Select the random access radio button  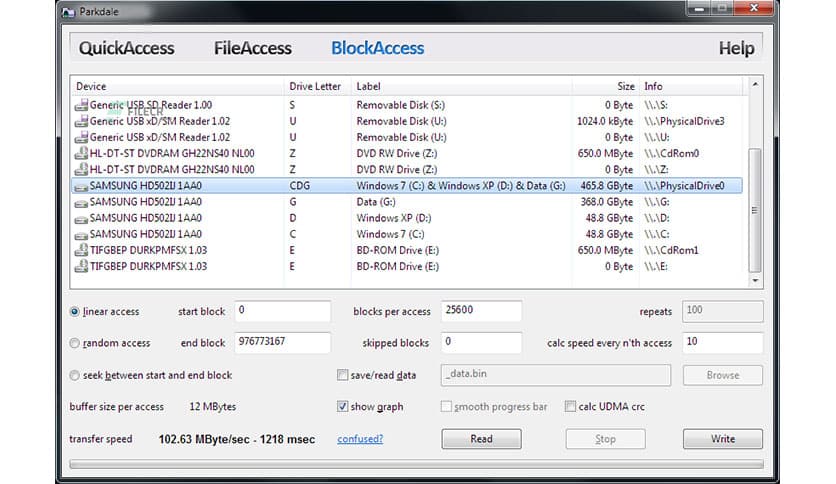[x=75, y=343]
